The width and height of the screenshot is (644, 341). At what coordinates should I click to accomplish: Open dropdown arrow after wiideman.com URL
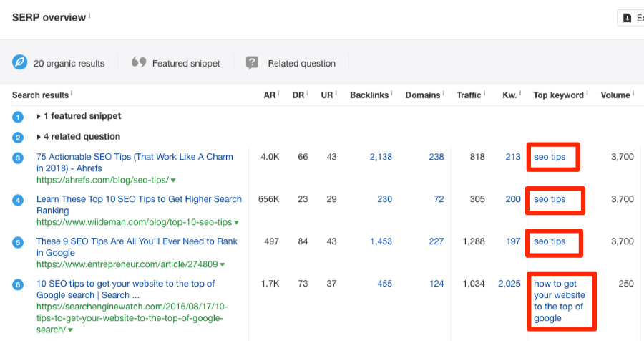click(237, 223)
